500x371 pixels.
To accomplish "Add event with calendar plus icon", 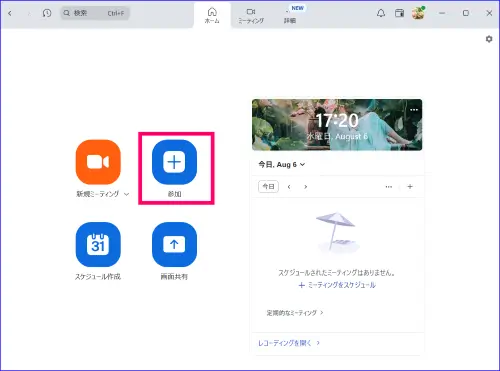I will click(410, 186).
